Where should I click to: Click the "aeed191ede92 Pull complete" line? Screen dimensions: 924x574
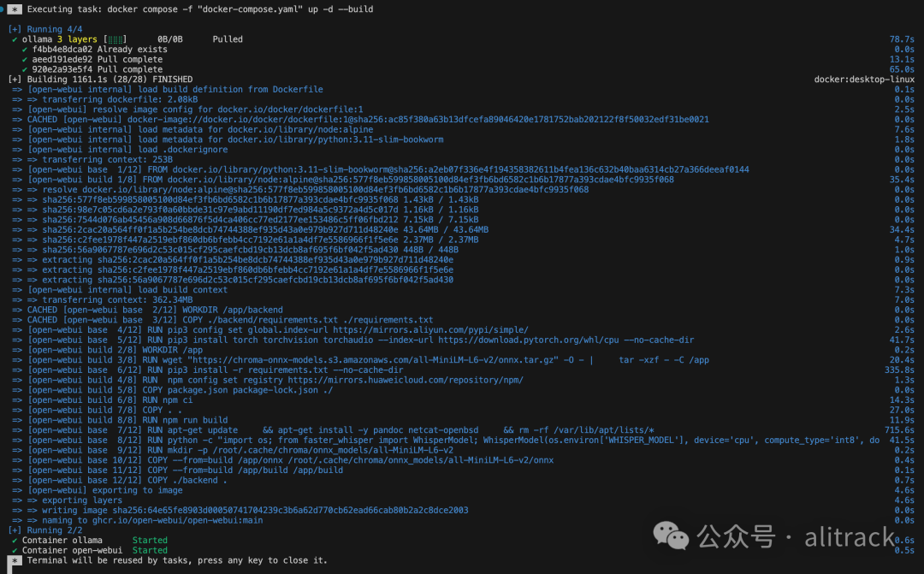click(x=92, y=59)
